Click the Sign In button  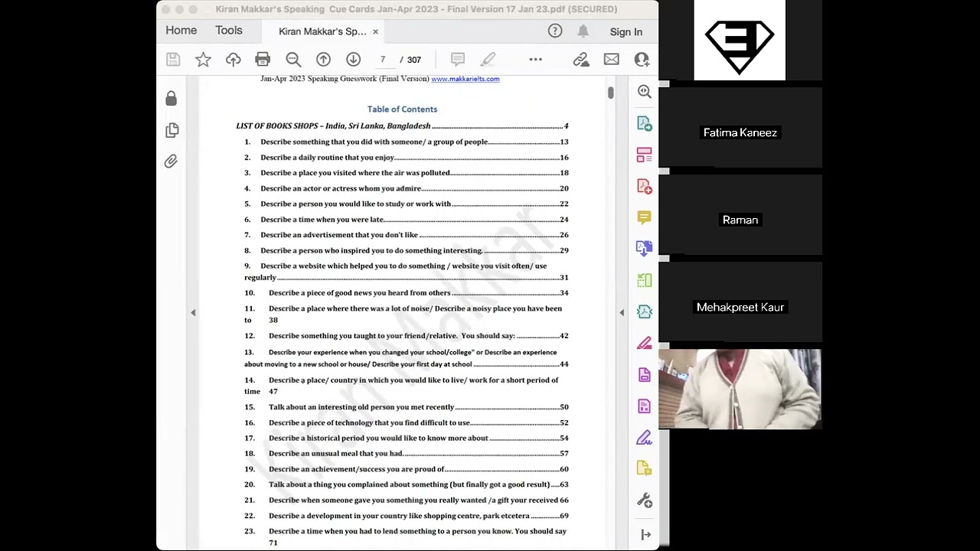click(x=626, y=32)
